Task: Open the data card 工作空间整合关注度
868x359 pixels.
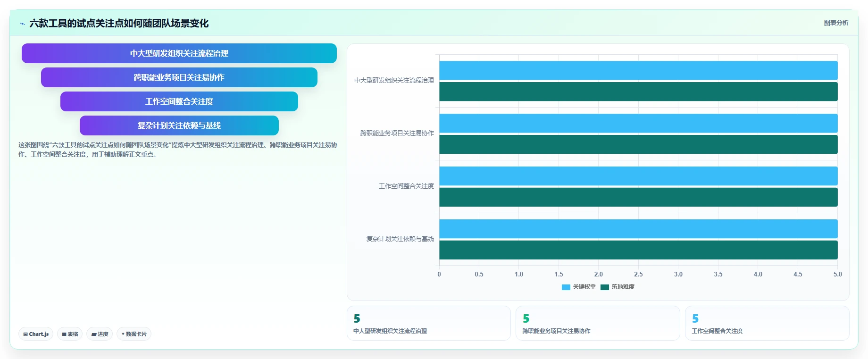Action: [x=767, y=323]
